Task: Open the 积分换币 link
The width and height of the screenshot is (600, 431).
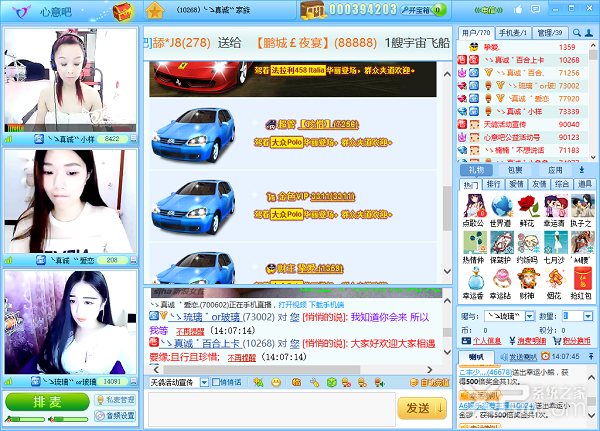Action: tap(577, 341)
